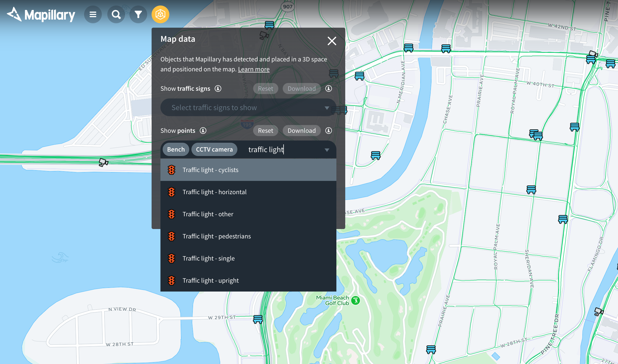Select Traffic light - single

pyautogui.click(x=248, y=258)
